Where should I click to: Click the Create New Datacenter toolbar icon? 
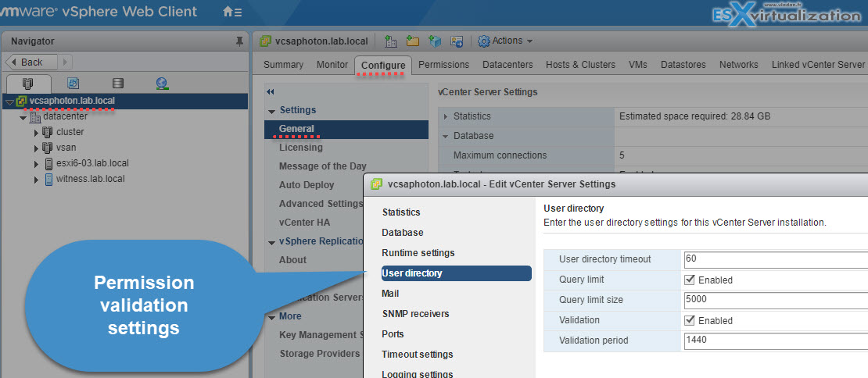click(391, 41)
